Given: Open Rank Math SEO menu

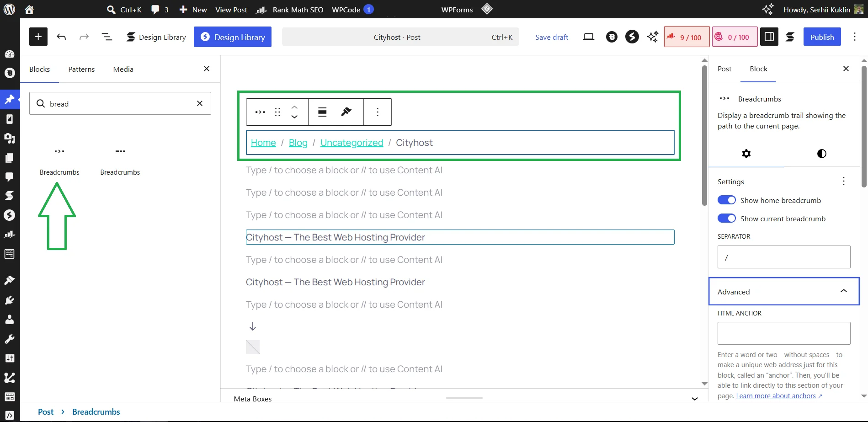Looking at the screenshot, I should tap(289, 10).
